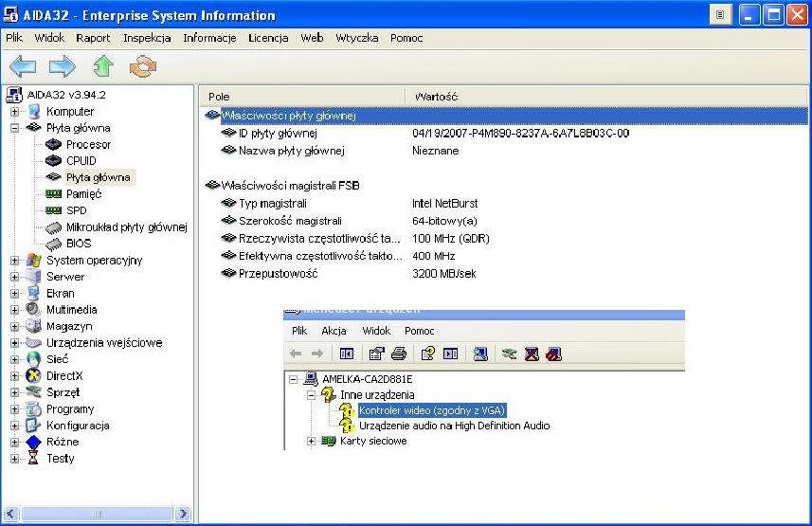Click the left scroll arrow of tree panel
812x526 pixels.
click(x=10, y=514)
